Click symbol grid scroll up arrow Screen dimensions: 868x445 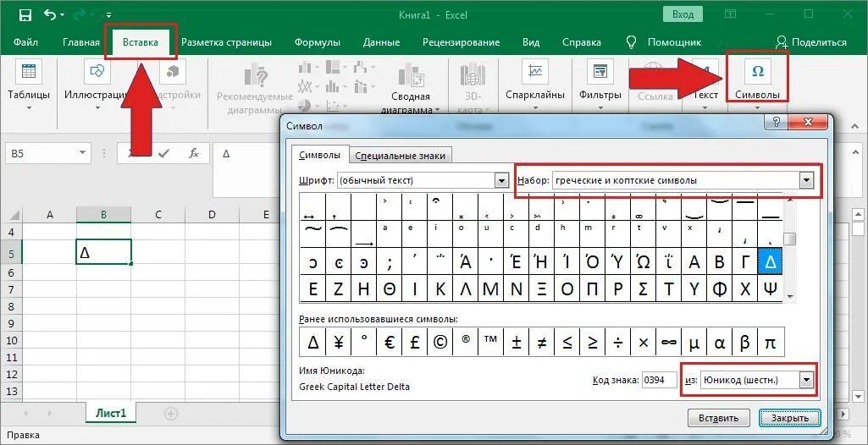tap(790, 199)
